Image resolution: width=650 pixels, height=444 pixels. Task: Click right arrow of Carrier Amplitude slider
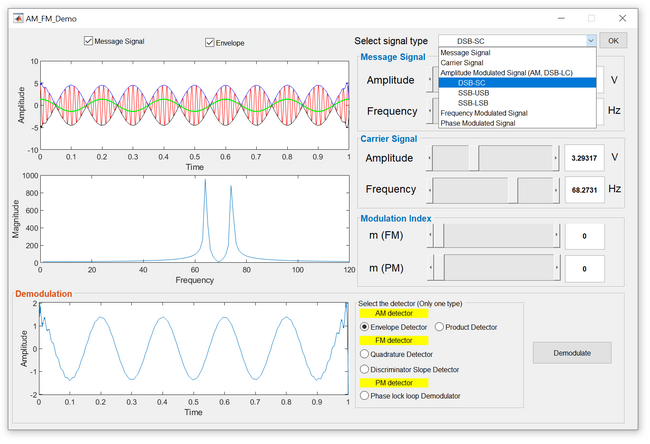[556, 158]
